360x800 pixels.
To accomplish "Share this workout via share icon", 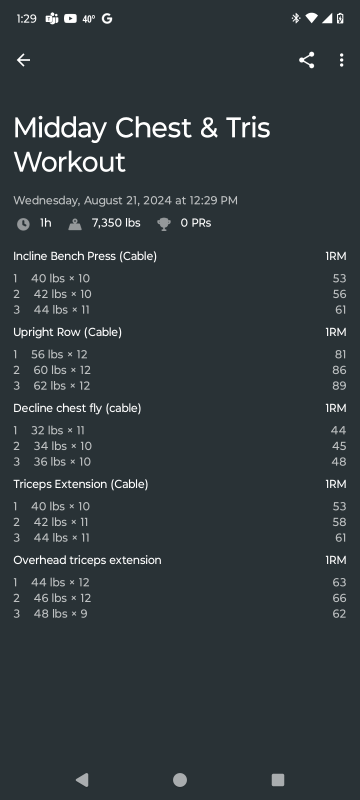I will (x=306, y=60).
